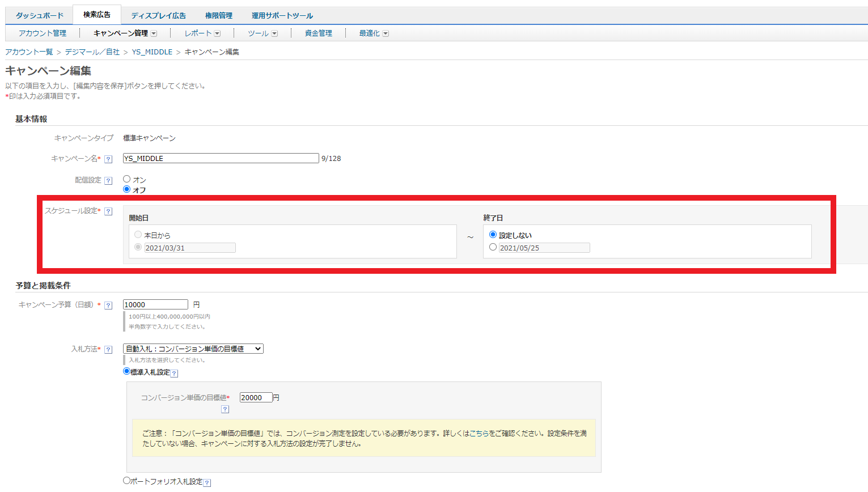This screenshot has width=868, height=492.
Task: Go to YS_MIDDLE breadcrumb link
Action: (x=152, y=52)
